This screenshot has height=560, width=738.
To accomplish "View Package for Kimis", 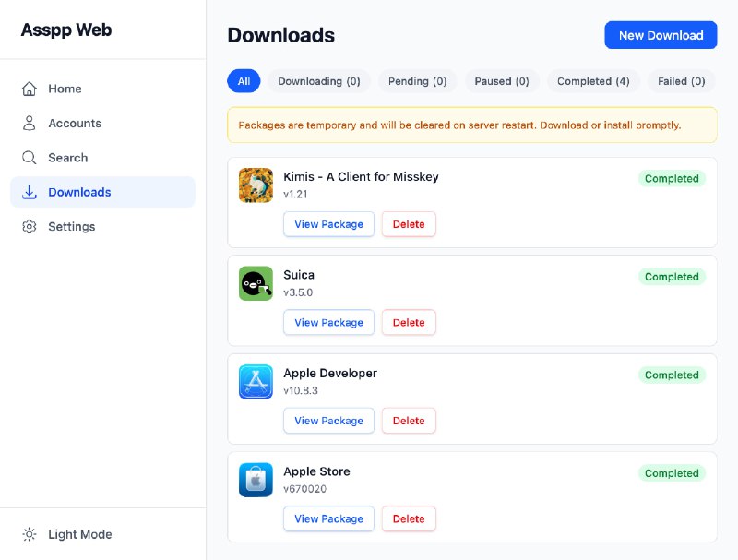I will (328, 224).
